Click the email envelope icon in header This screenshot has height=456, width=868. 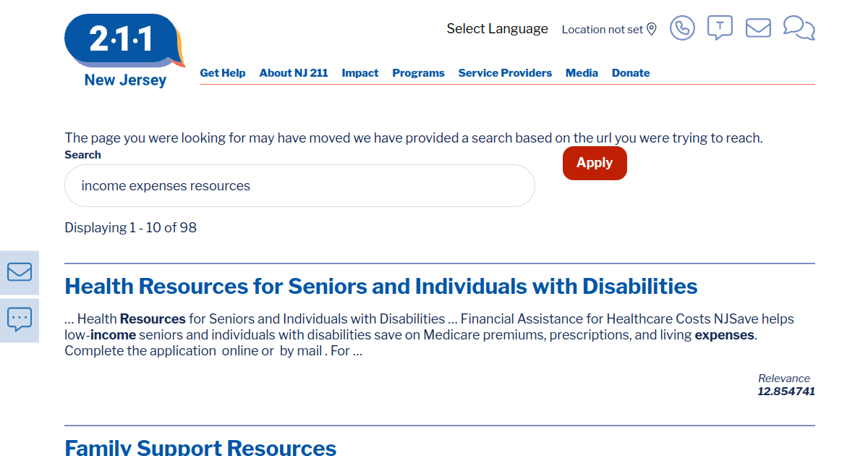click(x=758, y=28)
